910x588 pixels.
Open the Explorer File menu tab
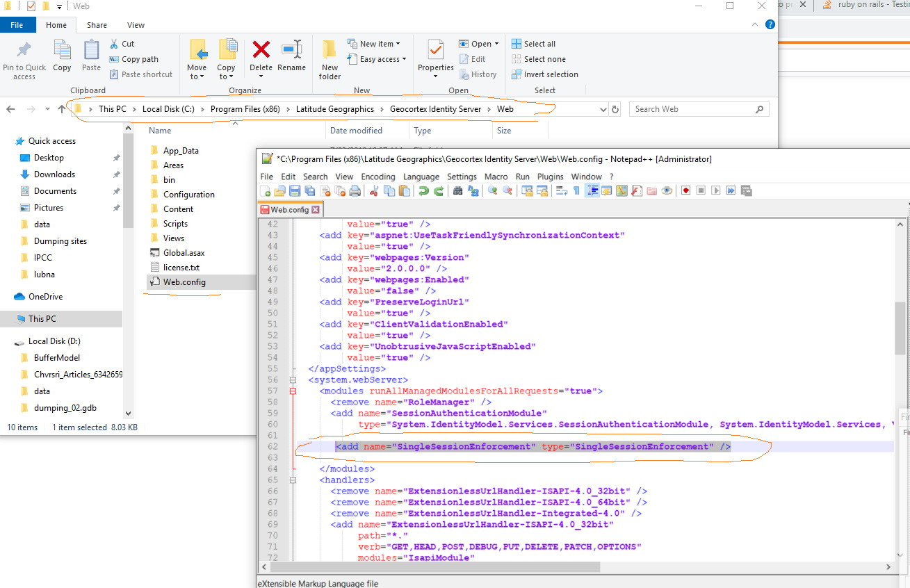tap(17, 25)
